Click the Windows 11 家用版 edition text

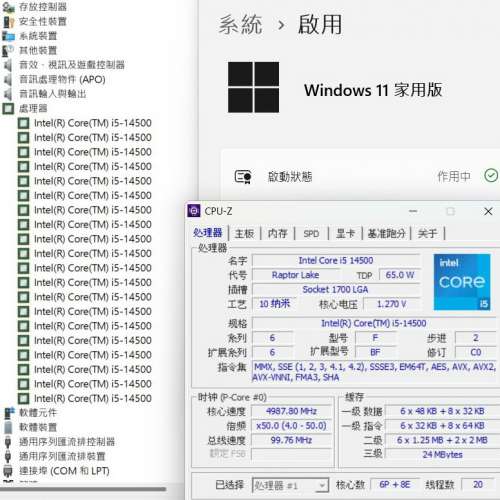373,90
